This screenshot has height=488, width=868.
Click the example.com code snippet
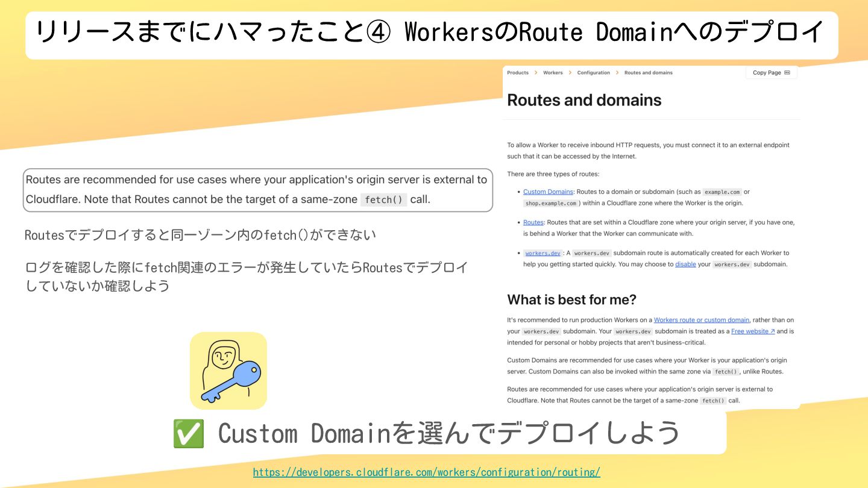(x=722, y=192)
